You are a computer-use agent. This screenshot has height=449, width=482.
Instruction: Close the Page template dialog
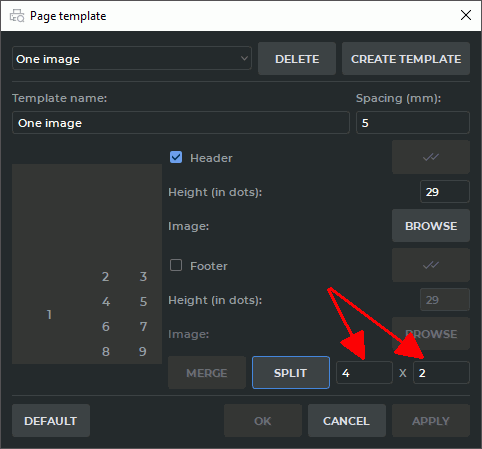pyautogui.click(x=466, y=15)
